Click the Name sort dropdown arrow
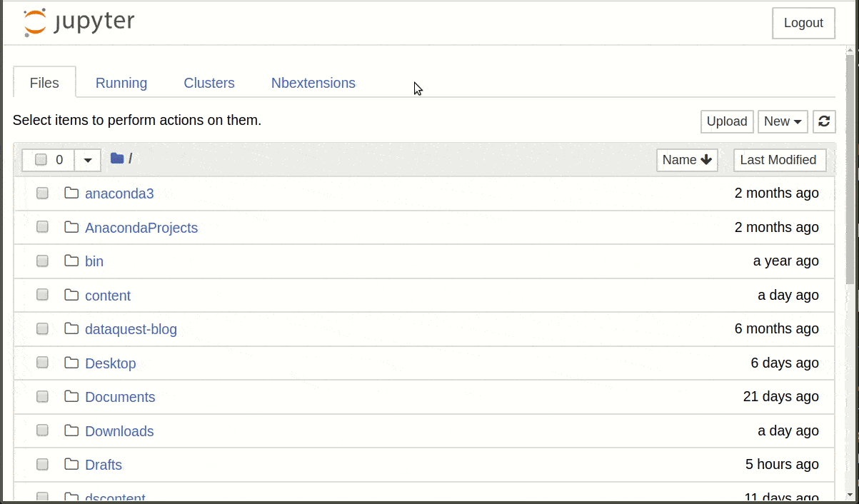Viewport: 859px width, 504px height. coord(704,160)
